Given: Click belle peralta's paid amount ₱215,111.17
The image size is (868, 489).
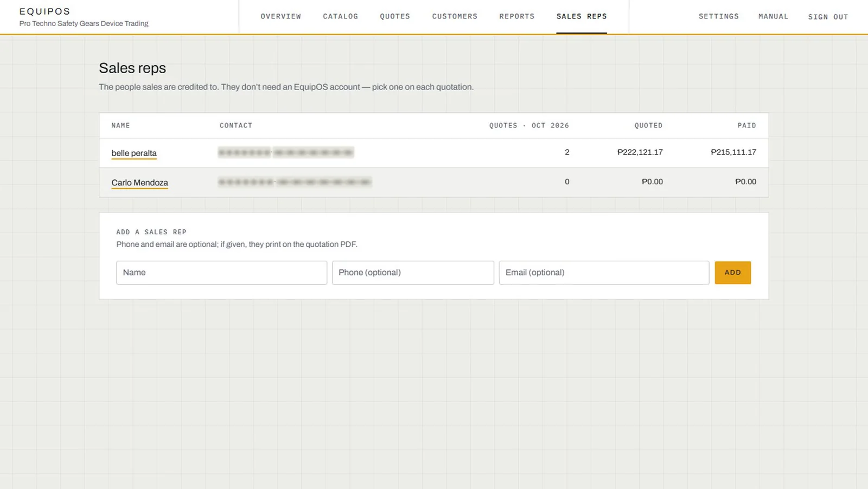Looking at the screenshot, I should point(733,152).
